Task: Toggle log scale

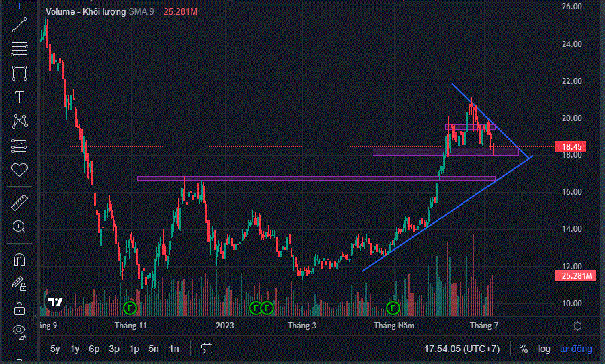Action: click(544, 349)
